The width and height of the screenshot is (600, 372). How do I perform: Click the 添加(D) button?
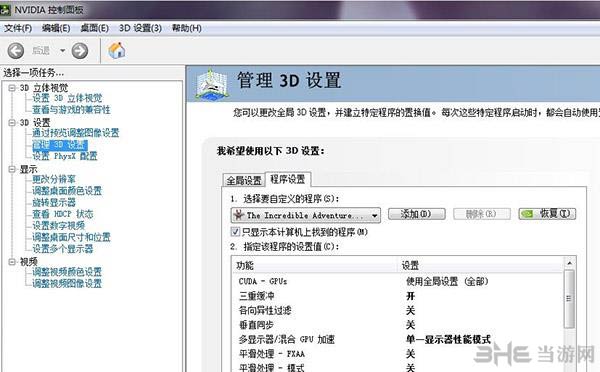coord(417,214)
